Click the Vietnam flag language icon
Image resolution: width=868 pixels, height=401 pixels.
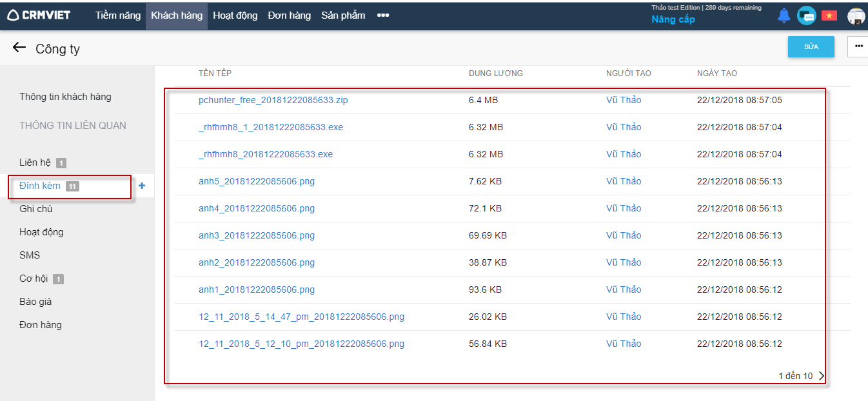829,15
